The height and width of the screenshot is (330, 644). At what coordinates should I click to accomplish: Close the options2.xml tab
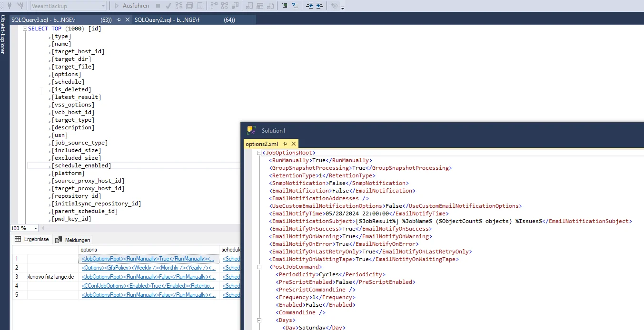(294, 144)
